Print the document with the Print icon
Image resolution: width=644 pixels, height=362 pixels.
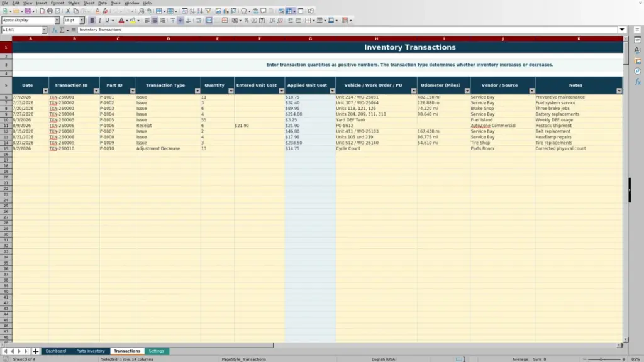coord(50,11)
